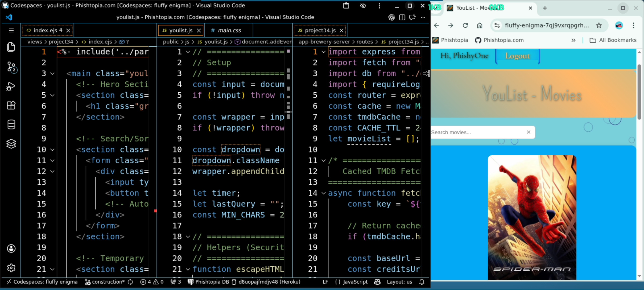The width and height of the screenshot is (644, 290).
Task: Open the database explorer icon in activity bar
Action: pyautogui.click(x=11, y=124)
